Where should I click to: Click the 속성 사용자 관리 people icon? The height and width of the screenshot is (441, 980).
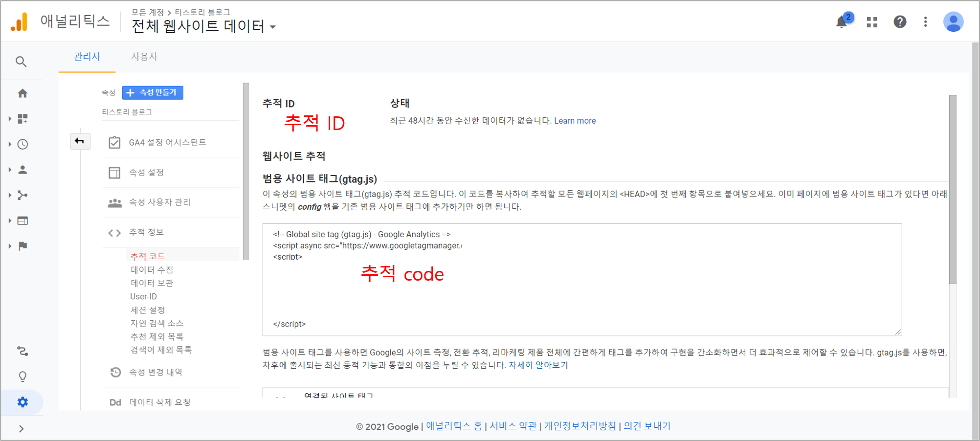[x=115, y=202]
